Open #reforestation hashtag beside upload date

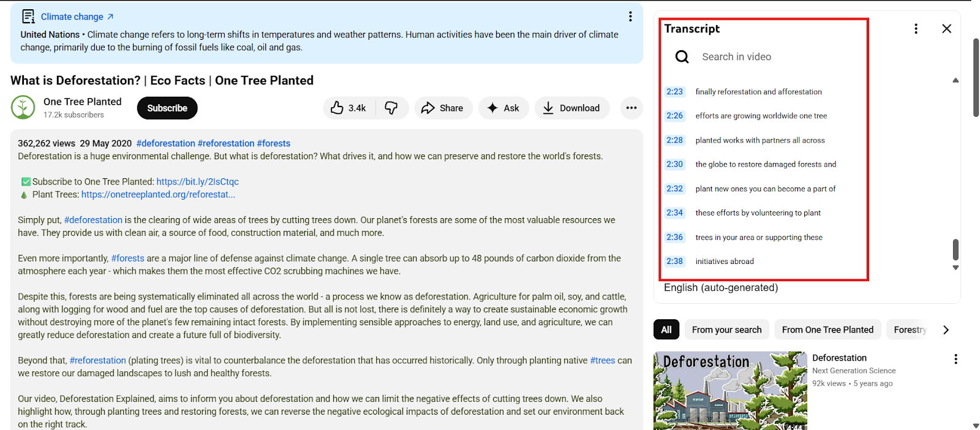(226, 143)
